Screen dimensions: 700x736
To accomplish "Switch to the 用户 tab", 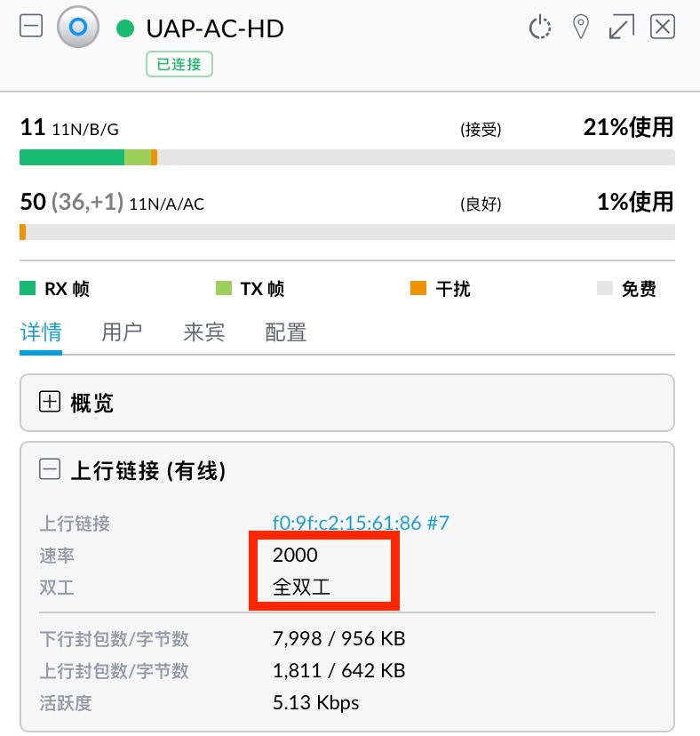I will pyautogui.click(x=122, y=333).
